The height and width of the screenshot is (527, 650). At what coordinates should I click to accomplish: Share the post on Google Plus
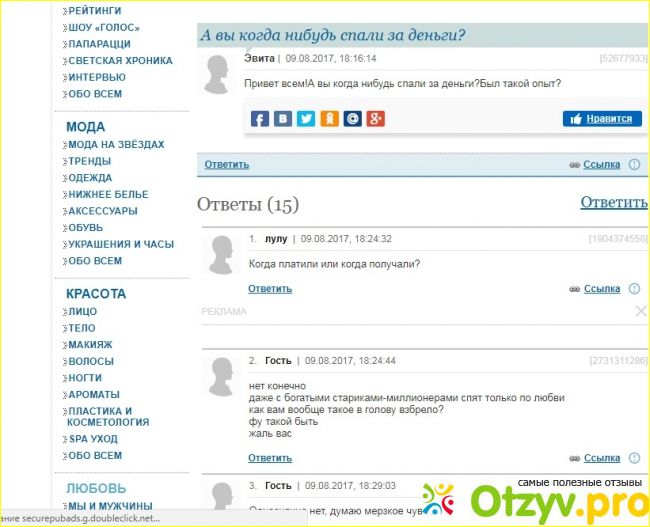pos(376,119)
